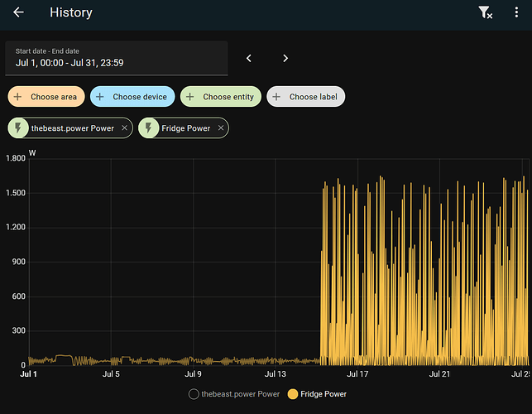Click the 1.800 y-axis label
532x414 pixels.
click(x=15, y=158)
